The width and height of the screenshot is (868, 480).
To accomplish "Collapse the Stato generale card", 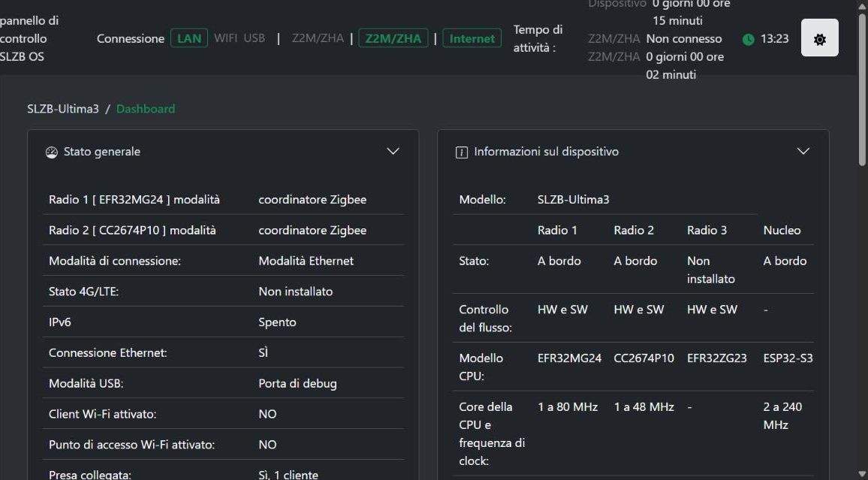I will pyautogui.click(x=393, y=151).
